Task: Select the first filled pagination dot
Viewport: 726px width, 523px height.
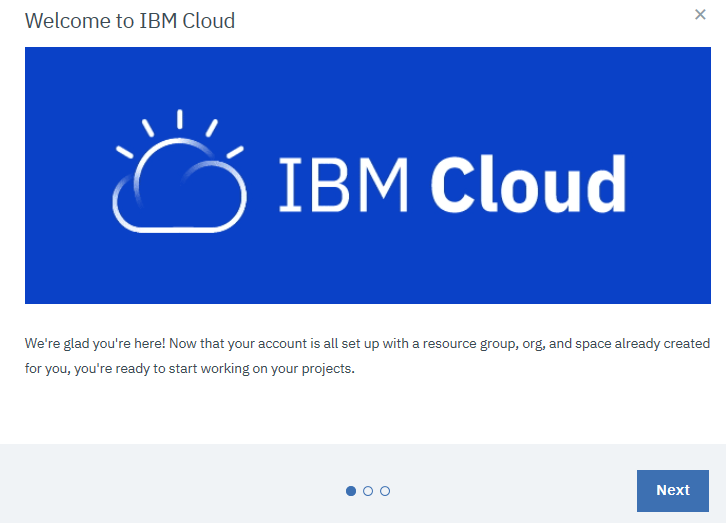Action: [351, 491]
